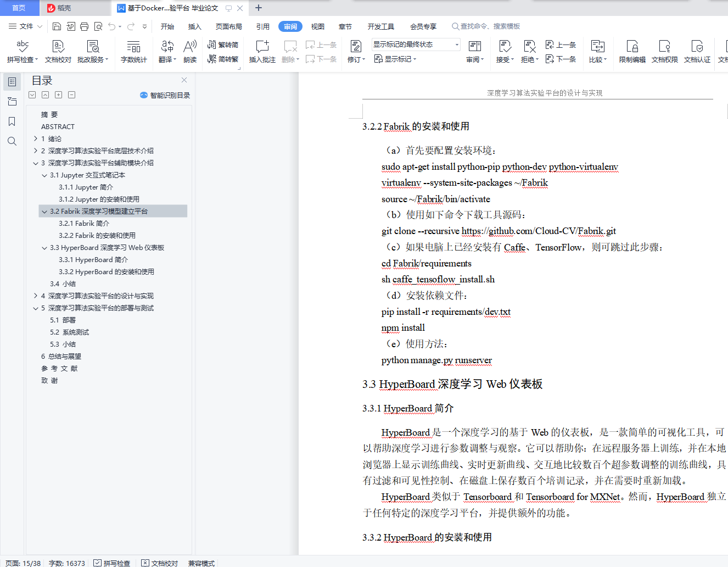This screenshot has width=728, height=567.
Task: Go to 摘要 in the outline
Action: 49,115
